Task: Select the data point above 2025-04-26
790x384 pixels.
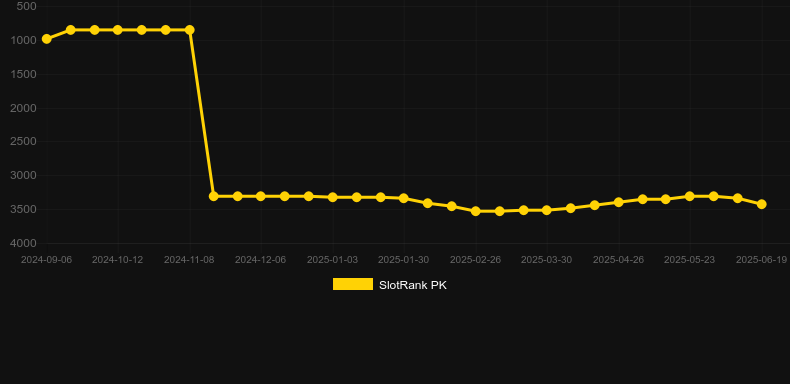Action: pyautogui.click(x=619, y=202)
